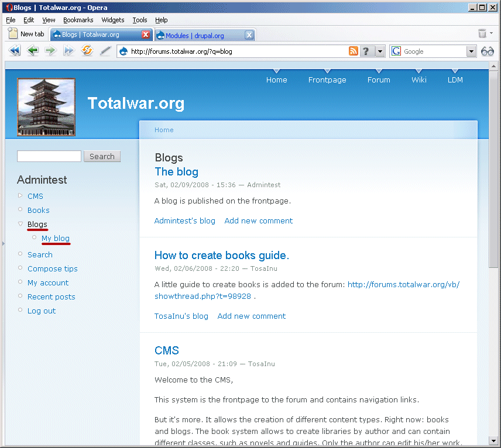501x448 pixels.
Task: Click the wand icon in the toolbar
Action: (105, 50)
